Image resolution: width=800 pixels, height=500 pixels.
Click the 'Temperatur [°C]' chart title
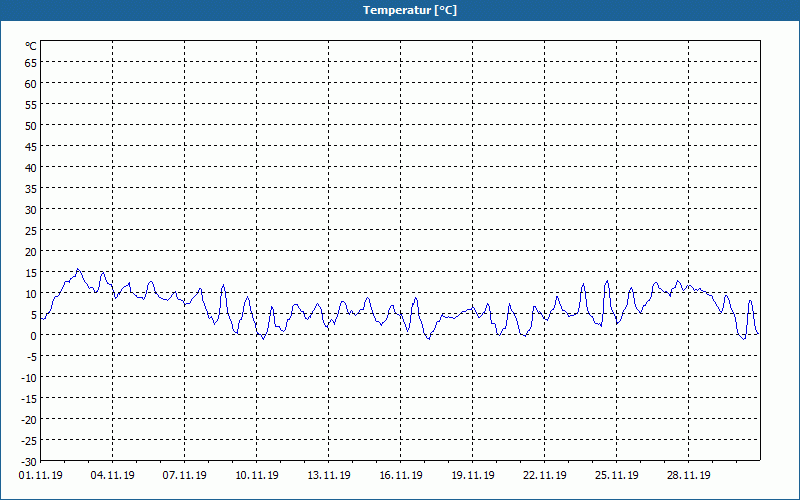coord(410,10)
